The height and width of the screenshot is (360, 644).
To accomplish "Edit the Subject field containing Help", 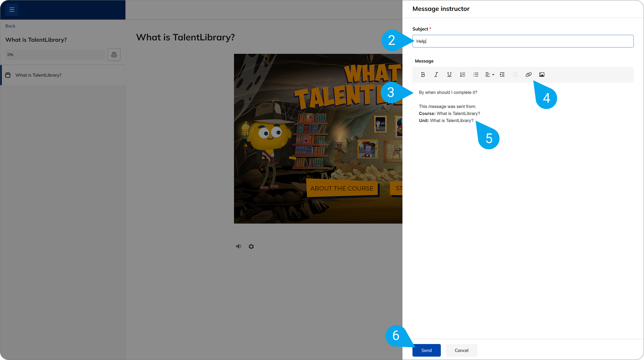I will tap(523, 41).
